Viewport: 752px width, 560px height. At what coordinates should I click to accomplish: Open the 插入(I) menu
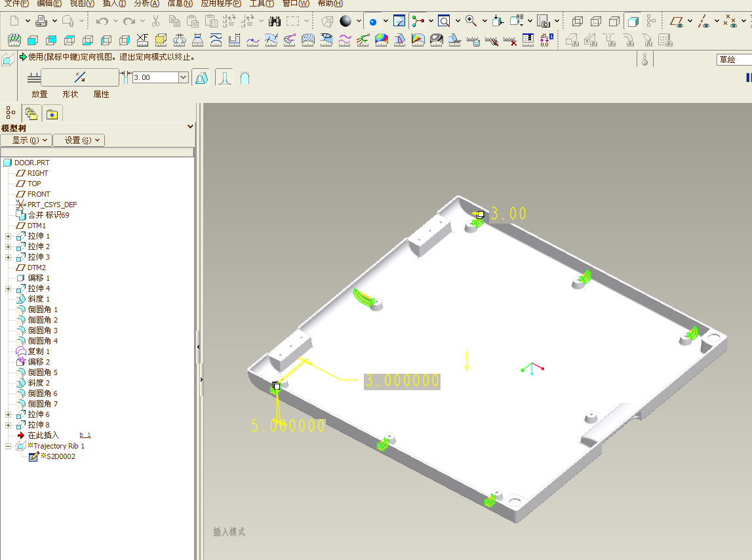pos(114,3)
